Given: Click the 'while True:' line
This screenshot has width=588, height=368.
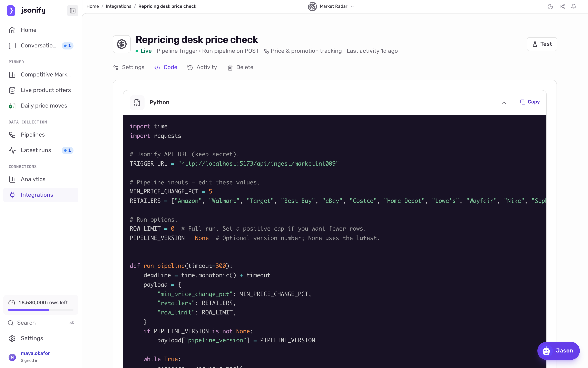Looking at the screenshot, I should click(x=162, y=359).
